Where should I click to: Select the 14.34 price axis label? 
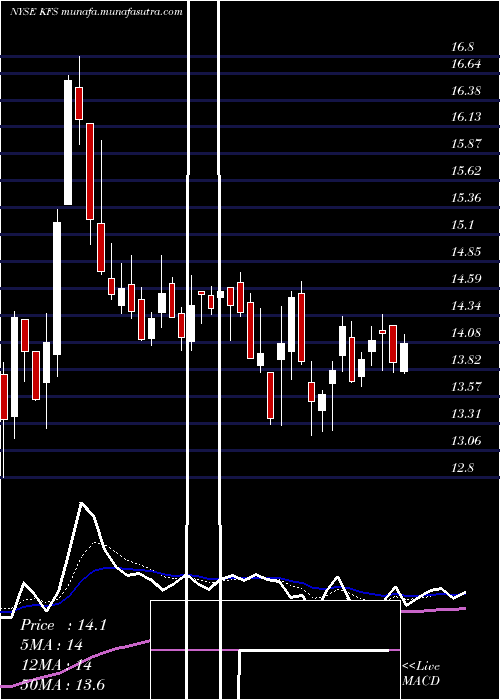[x=466, y=306]
